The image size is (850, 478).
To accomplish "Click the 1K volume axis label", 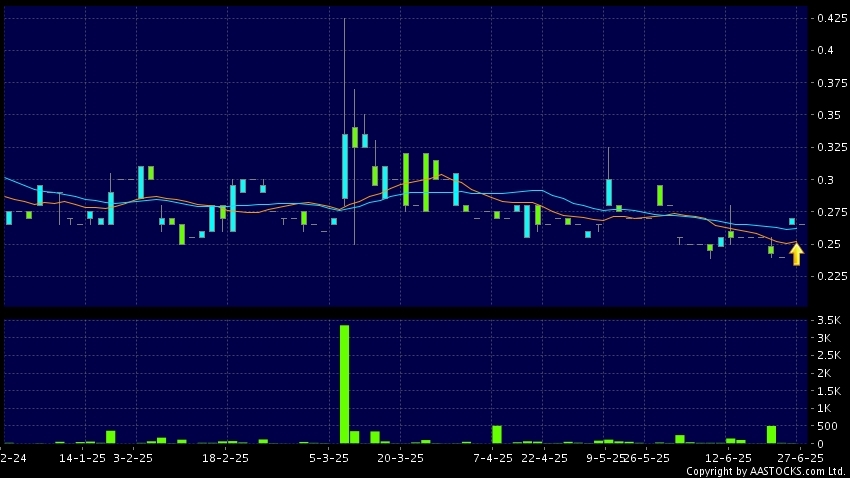I will coord(824,409).
